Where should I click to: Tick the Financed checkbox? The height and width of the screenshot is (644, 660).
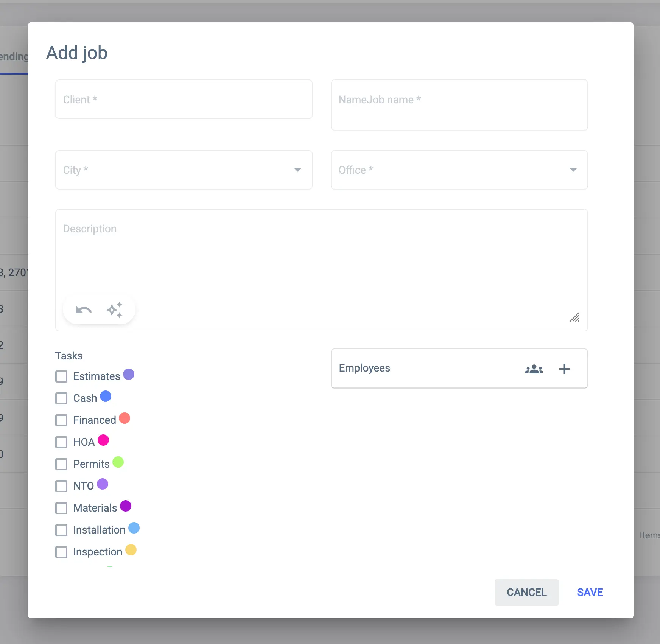pyautogui.click(x=61, y=420)
